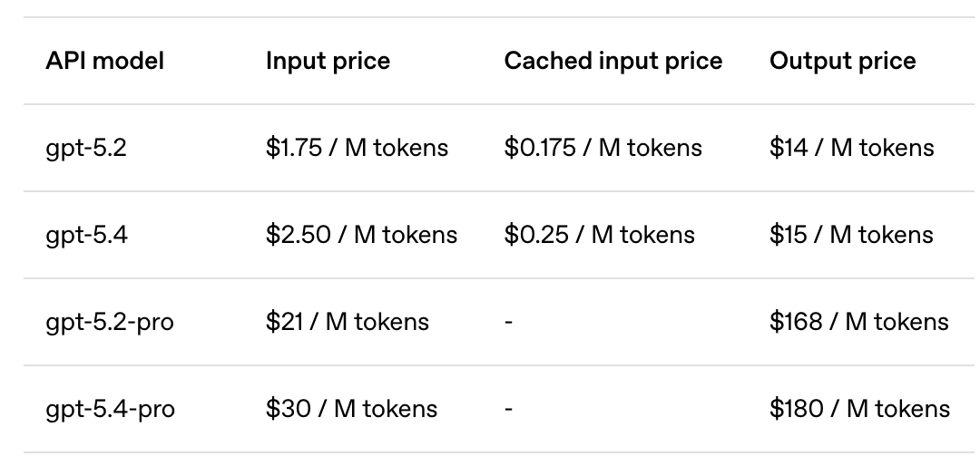This screenshot has height=466, width=980.
Task: Click the "Output price" column header
Action: [x=843, y=61]
